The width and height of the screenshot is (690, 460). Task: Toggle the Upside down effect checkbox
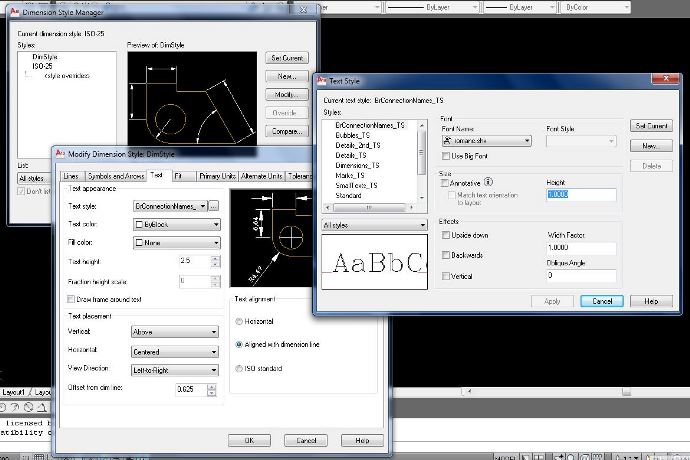[446, 234]
